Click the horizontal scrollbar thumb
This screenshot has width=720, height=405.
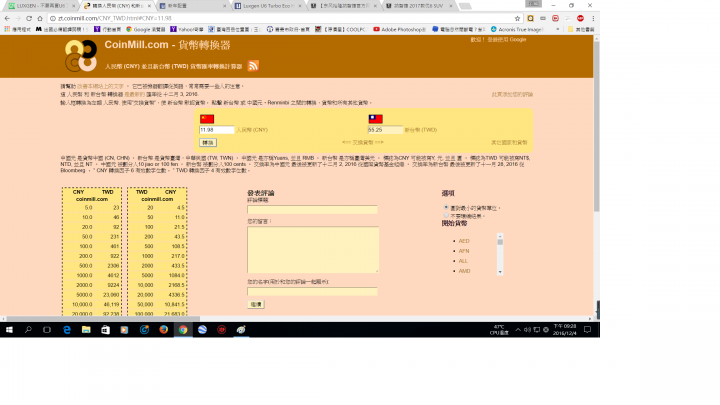(103, 319)
